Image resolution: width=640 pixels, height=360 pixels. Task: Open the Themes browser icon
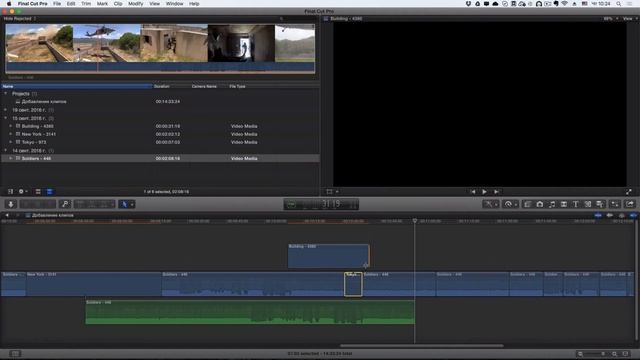(x=600, y=204)
